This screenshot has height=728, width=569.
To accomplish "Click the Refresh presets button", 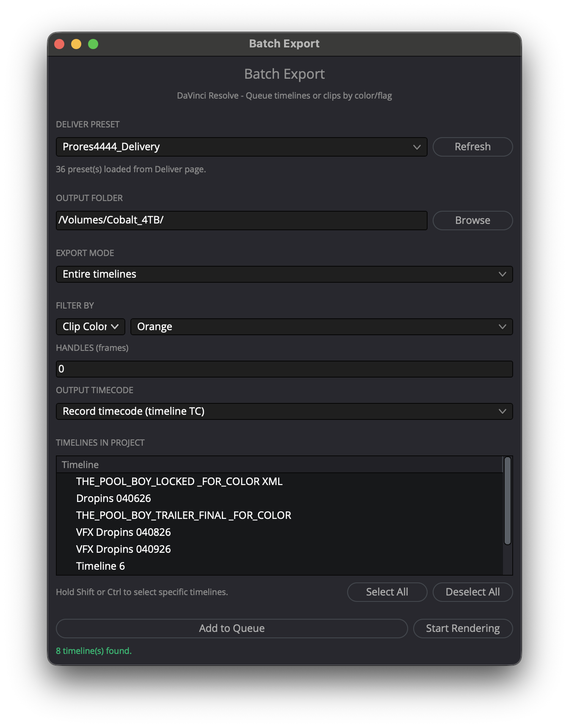I will pyautogui.click(x=472, y=147).
